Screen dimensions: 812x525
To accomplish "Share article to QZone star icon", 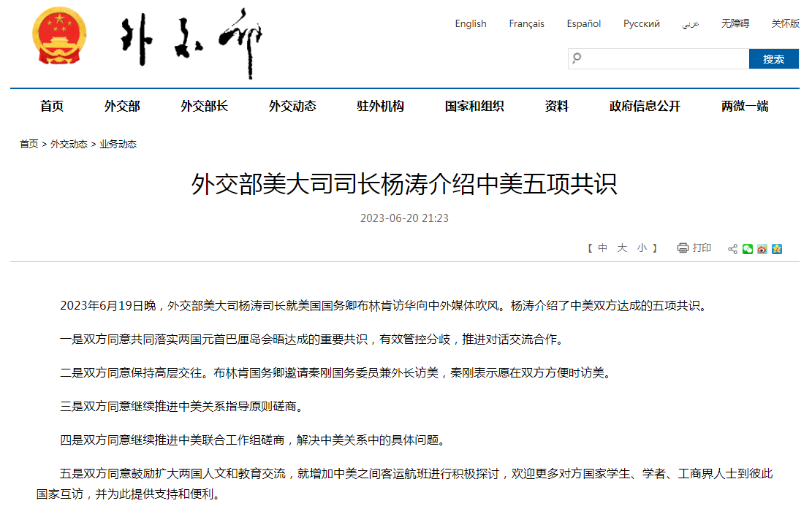I will pyautogui.click(x=777, y=249).
